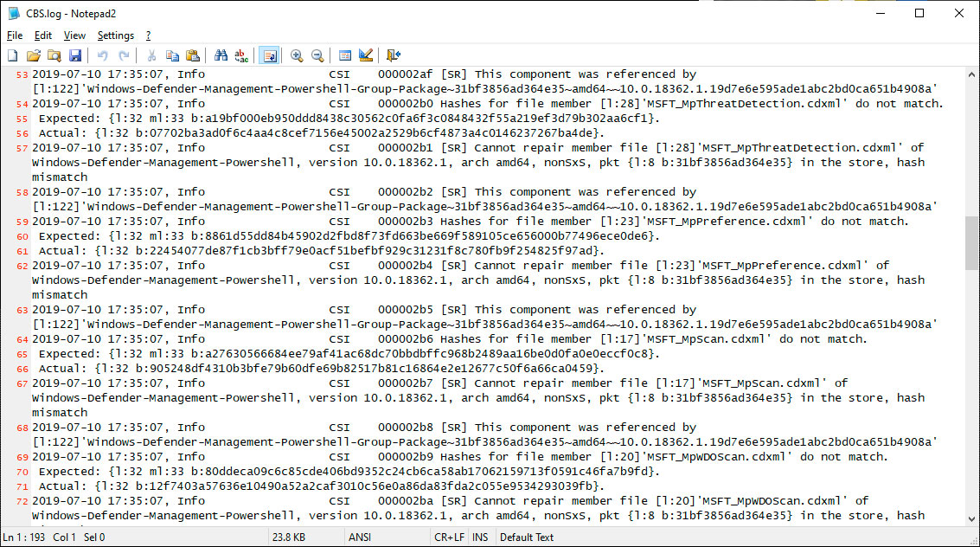
Task: Click the vertical scrollbar thumb
Action: pos(971,242)
